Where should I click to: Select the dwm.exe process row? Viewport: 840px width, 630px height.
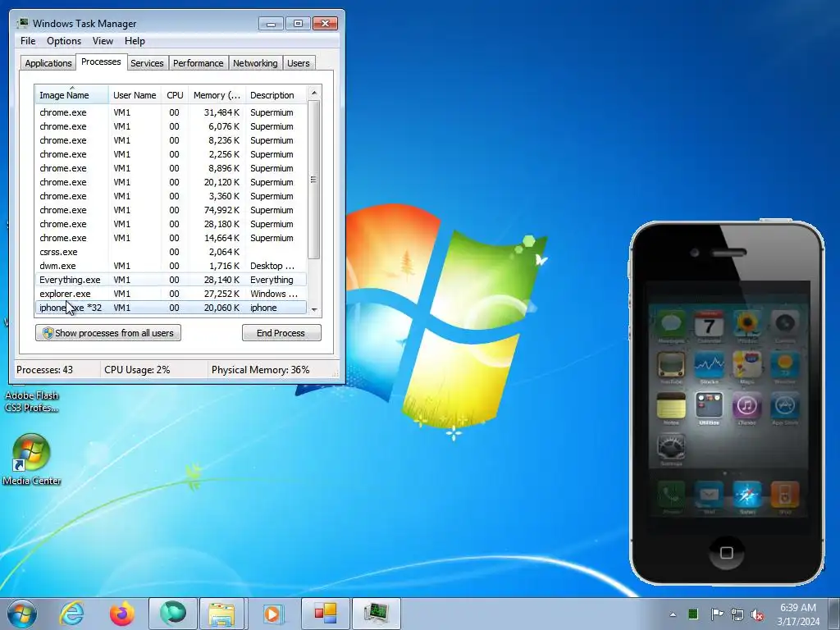171,266
